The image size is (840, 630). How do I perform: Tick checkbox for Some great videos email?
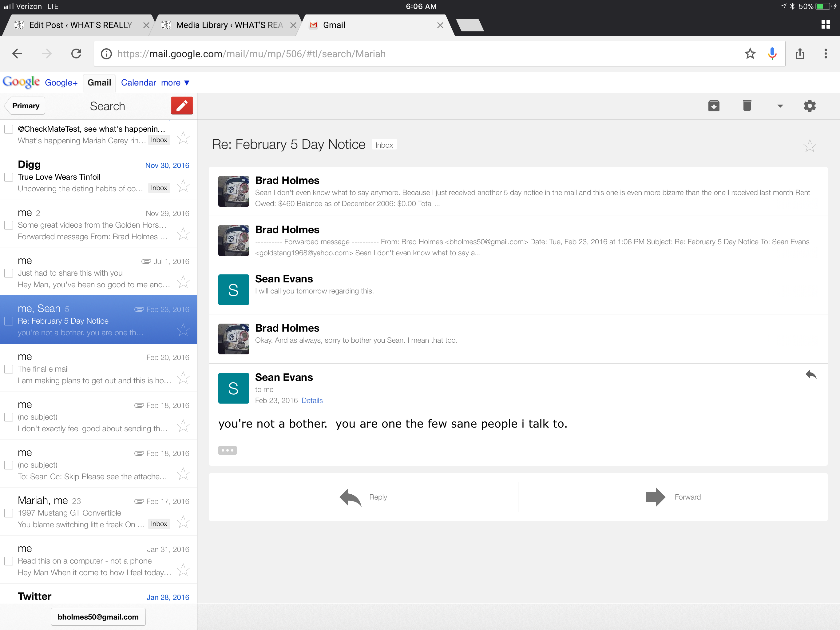[x=8, y=225]
